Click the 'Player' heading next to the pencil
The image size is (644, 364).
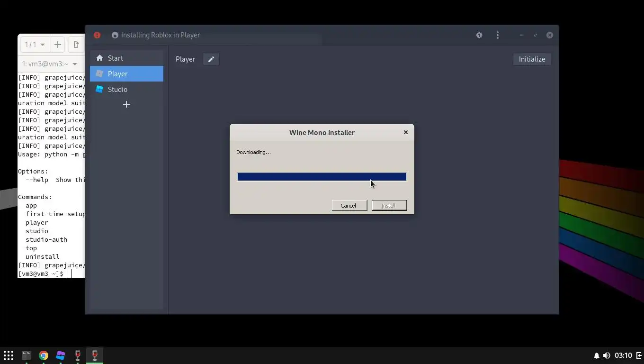pyautogui.click(x=185, y=59)
